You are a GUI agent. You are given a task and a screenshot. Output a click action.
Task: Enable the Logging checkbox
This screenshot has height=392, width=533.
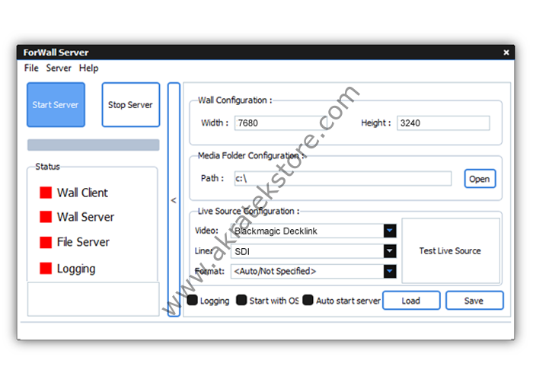(193, 301)
